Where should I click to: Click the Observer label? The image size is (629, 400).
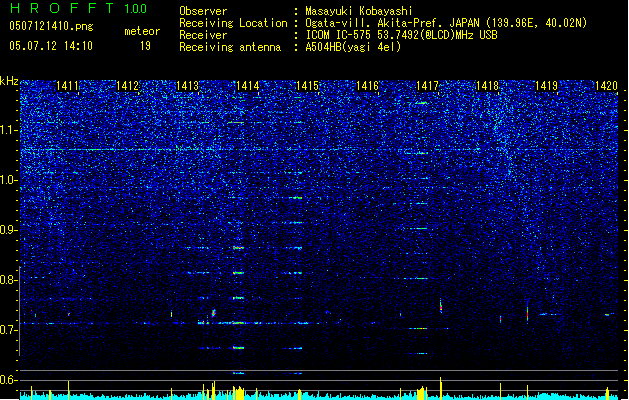(x=203, y=11)
